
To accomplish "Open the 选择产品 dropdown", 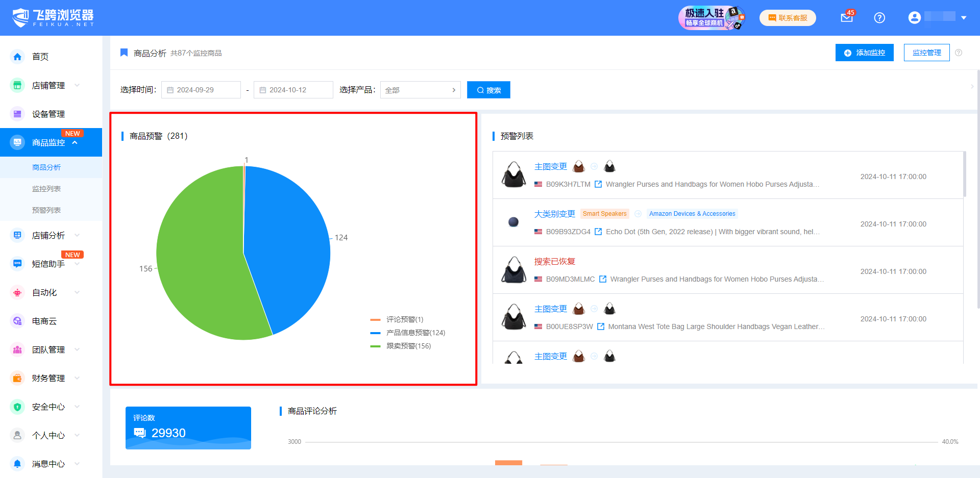I will click(x=420, y=90).
